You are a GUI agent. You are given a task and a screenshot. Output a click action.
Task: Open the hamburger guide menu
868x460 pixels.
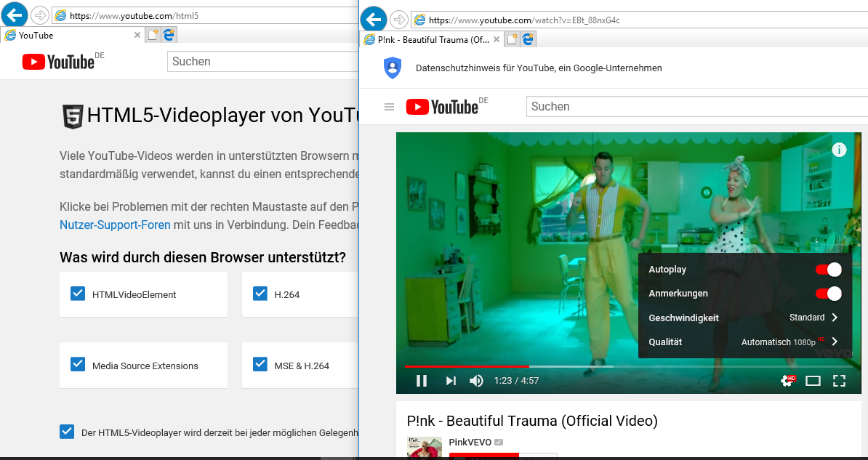coord(389,107)
